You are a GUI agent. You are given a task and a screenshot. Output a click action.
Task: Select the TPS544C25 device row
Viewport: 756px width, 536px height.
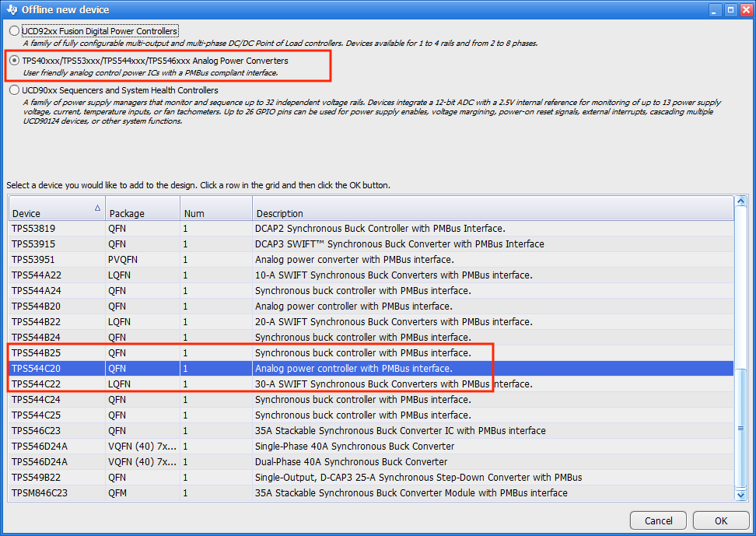click(x=371, y=415)
